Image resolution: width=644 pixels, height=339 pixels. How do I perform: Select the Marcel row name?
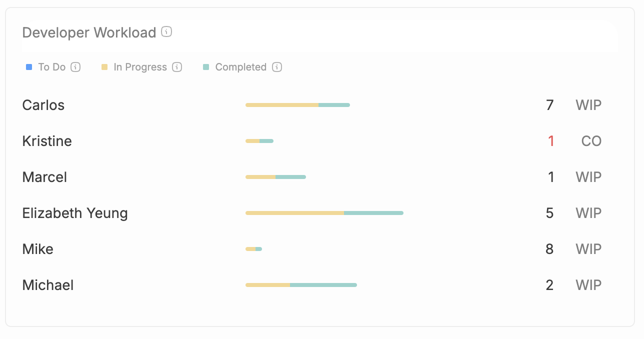tap(44, 177)
